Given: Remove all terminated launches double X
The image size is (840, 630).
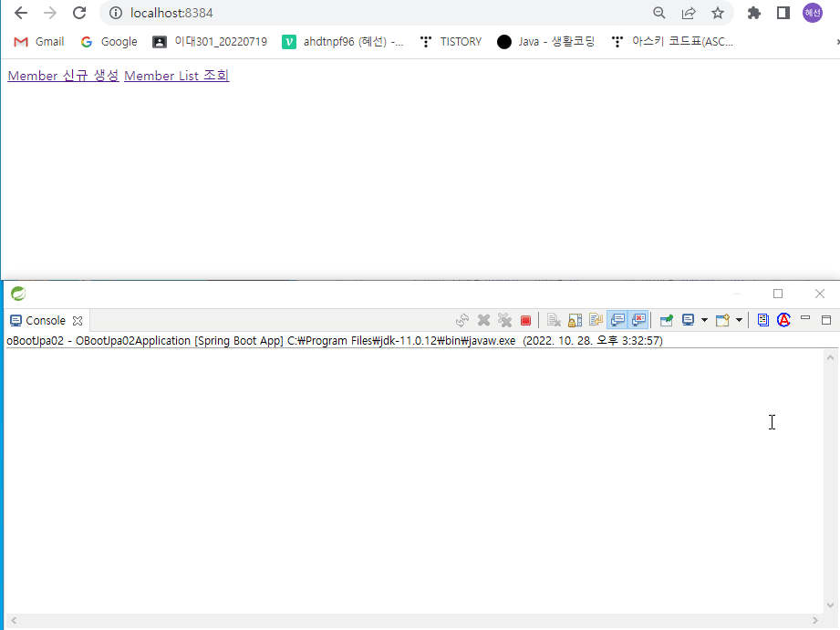Looking at the screenshot, I should 504,320.
